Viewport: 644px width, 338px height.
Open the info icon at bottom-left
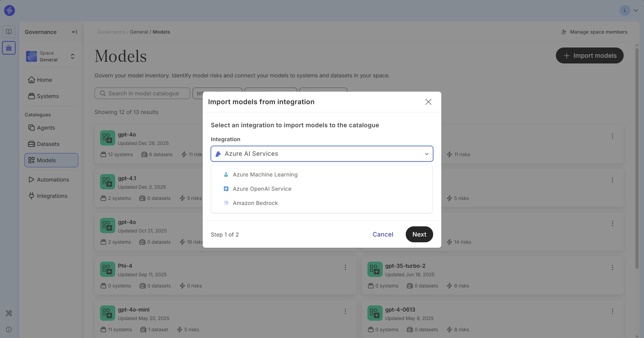click(x=9, y=330)
